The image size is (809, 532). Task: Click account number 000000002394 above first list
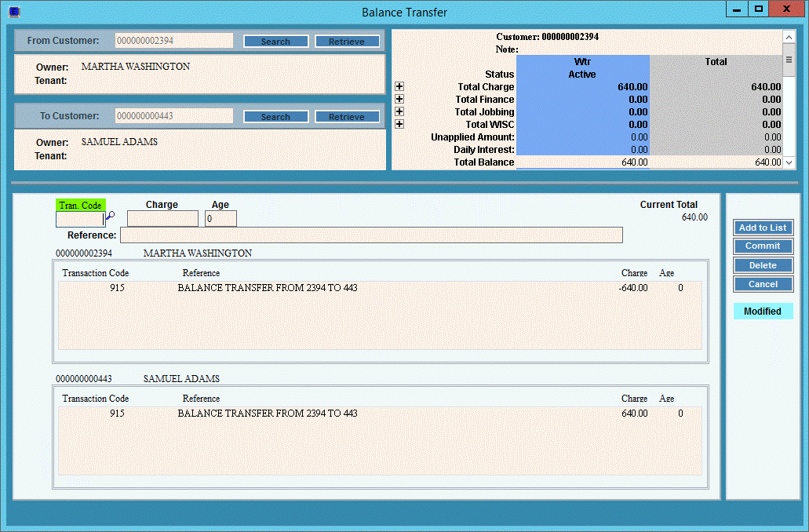(x=84, y=253)
